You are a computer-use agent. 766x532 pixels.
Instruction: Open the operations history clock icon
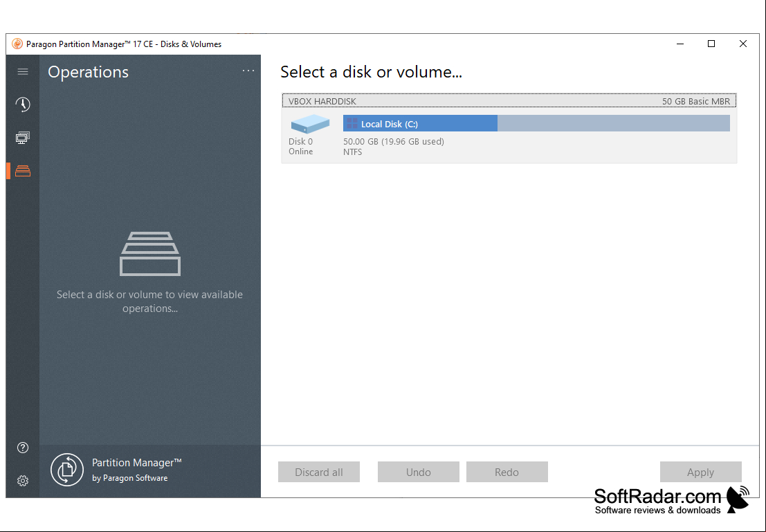pos(22,104)
